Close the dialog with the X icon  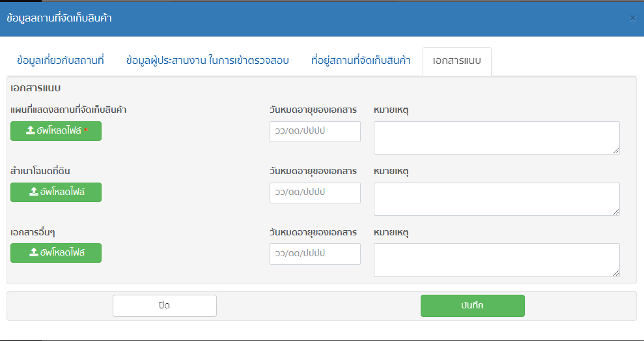pos(632,18)
